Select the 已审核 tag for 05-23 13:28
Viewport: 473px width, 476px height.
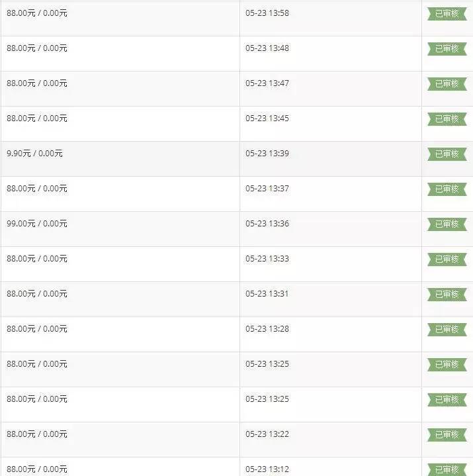(447, 330)
